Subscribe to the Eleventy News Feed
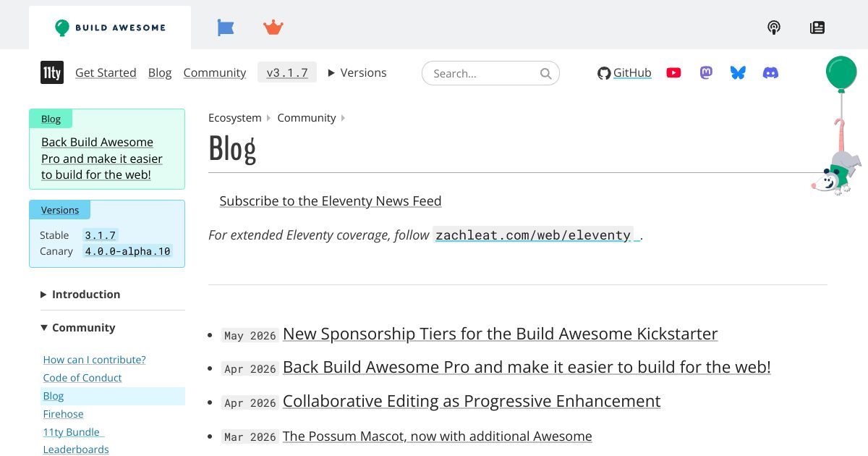The width and height of the screenshot is (868, 456). coord(331,201)
